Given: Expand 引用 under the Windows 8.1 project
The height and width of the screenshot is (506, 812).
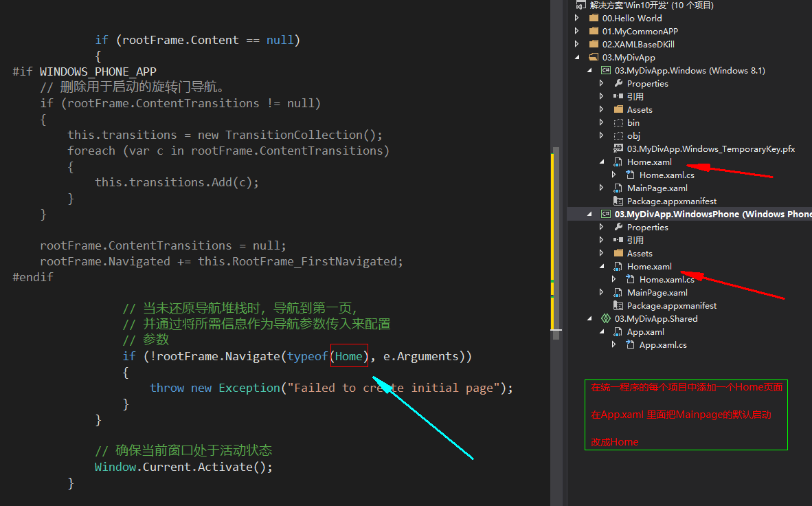Looking at the screenshot, I should pos(601,96).
